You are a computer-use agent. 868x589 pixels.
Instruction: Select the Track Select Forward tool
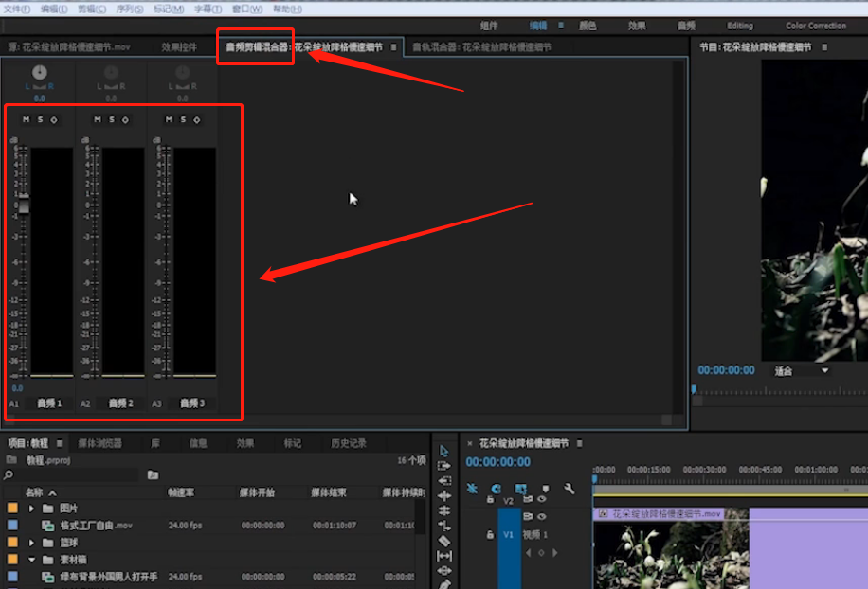[x=444, y=466]
